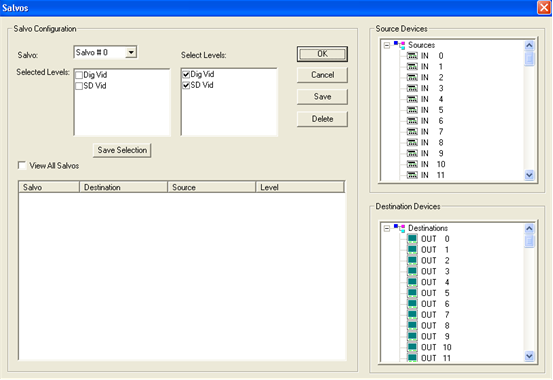Image resolution: width=553 pixels, height=380 pixels.
Task: Click the OUT 9 destination monitor icon
Action: [x=412, y=337]
